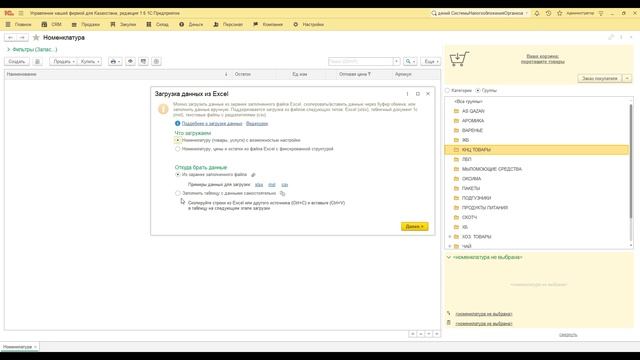Click the global search field in title bar
This screenshot has width=640, height=360.
coord(480,13)
